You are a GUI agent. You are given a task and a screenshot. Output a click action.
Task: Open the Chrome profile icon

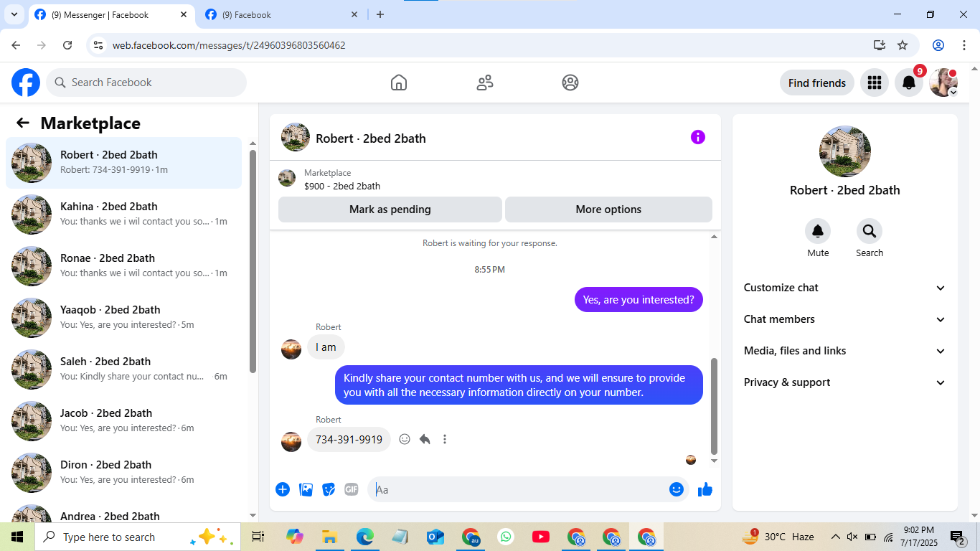pos(938,45)
